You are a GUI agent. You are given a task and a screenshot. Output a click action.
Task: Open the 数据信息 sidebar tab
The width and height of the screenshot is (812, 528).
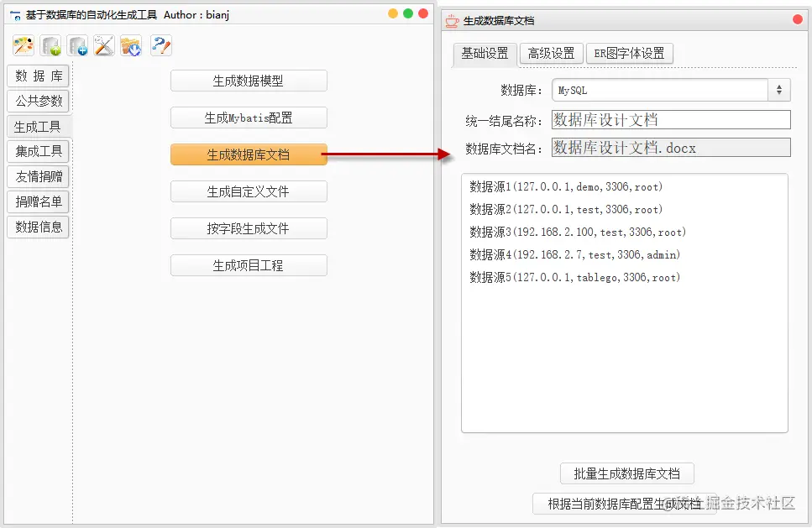pos(39,227)
